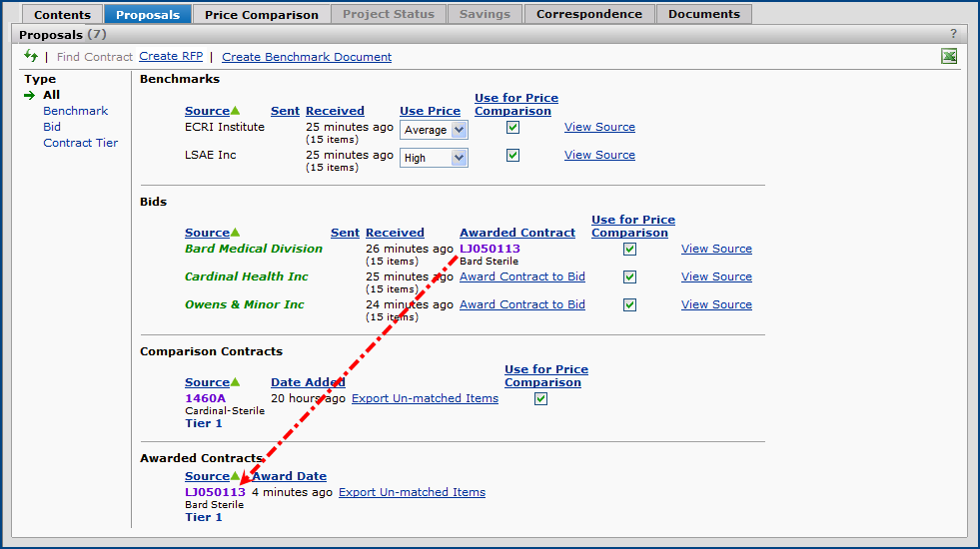The image size is (980, 549).
Task: Click the Excel export icon
Action: [949, 56]
